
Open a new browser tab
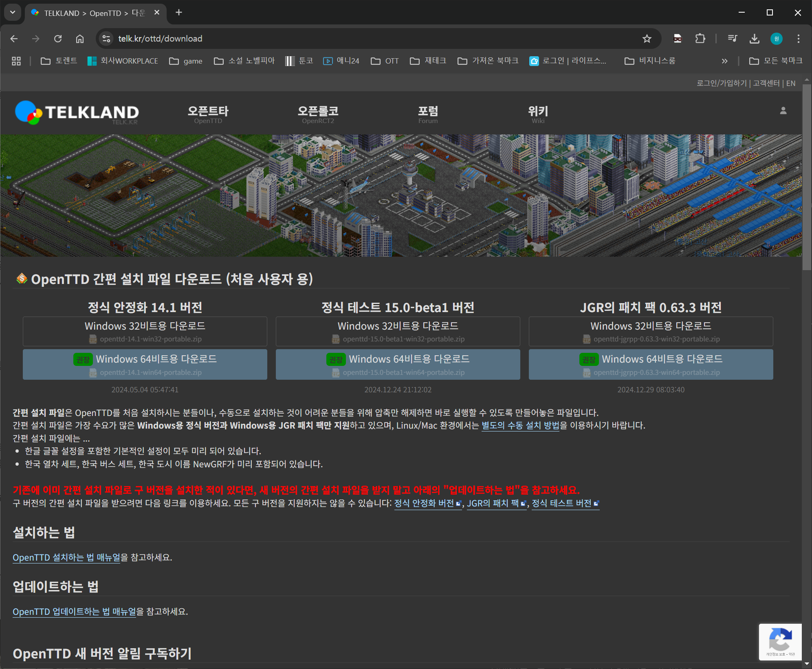(179, 13)
